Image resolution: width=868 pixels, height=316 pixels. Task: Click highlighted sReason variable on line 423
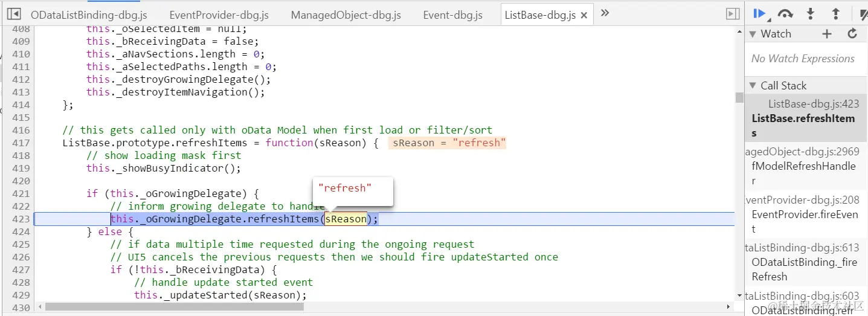click(x=346, y=219)
